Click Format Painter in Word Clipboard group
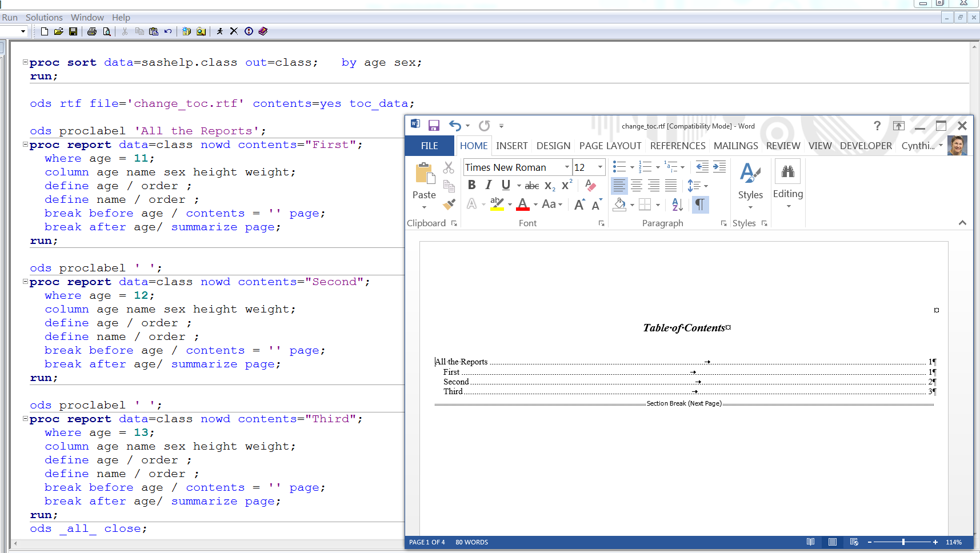Image resolution: width=980 pixels, height=553 pixels. point(449,204)
